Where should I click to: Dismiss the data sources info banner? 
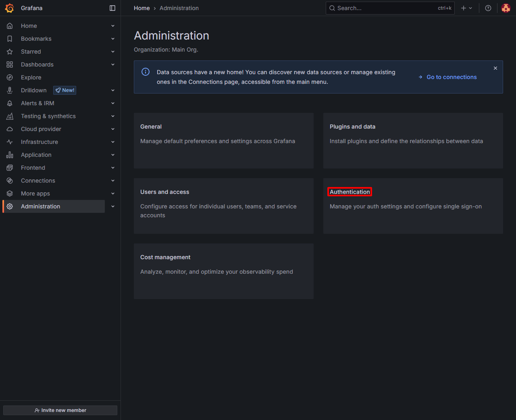[x=495, y=68]
